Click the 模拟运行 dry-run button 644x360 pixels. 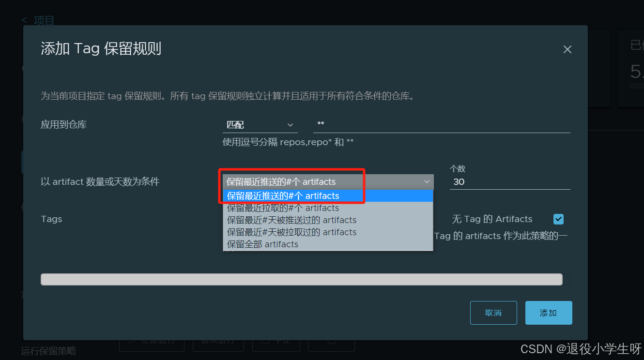click(x=218, y=342)
